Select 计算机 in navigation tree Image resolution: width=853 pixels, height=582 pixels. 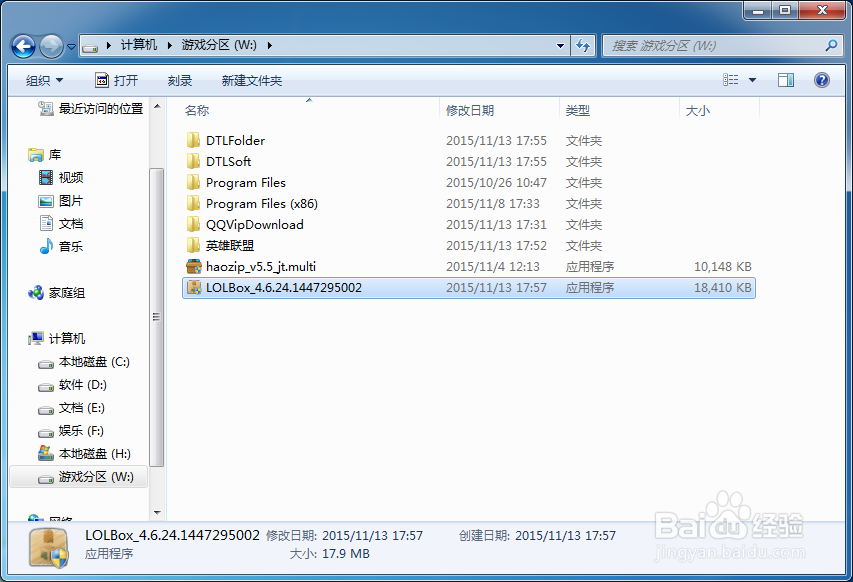pyautogui.click(x=57, y=338)
